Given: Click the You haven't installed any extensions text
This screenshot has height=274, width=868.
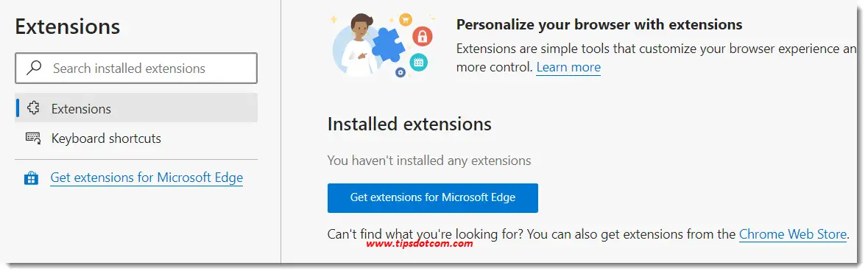Looking at the screenshot, I should tap(429, 161).
